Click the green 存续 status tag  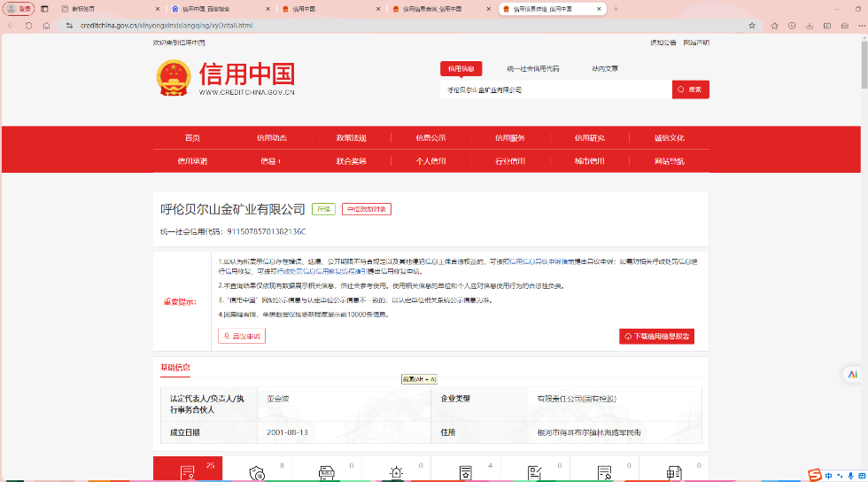click(x=323, y=209)
